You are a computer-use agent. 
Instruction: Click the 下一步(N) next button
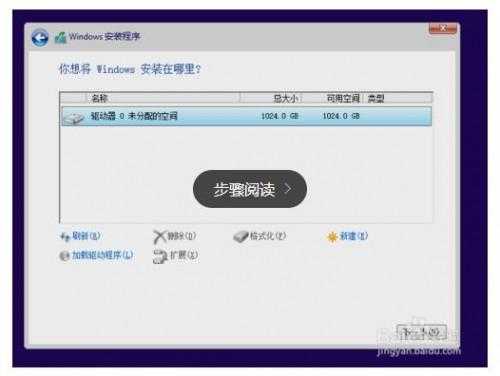pyautogui.click(x=422, y=332)
